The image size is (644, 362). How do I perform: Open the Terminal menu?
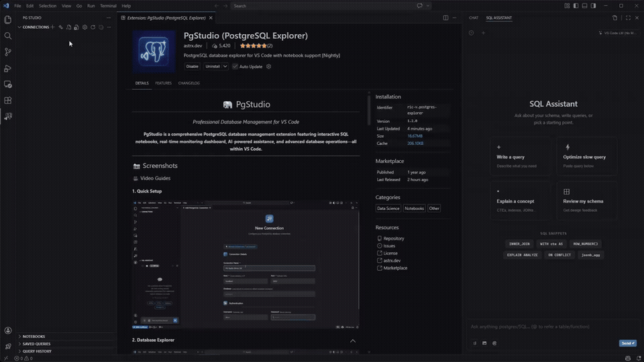tap(108, 6)
